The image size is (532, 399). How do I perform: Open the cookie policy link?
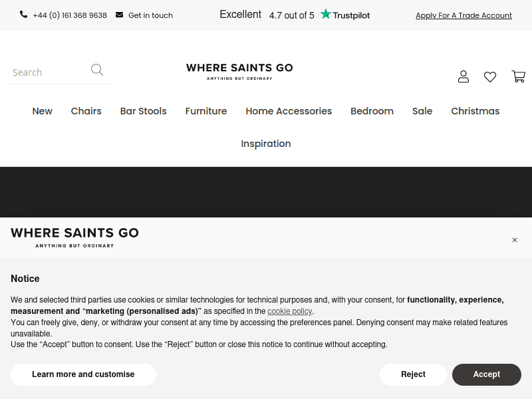coord(290,311)
